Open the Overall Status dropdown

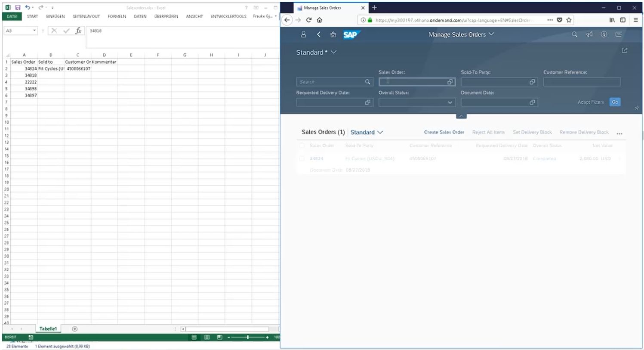click(450, 102)
